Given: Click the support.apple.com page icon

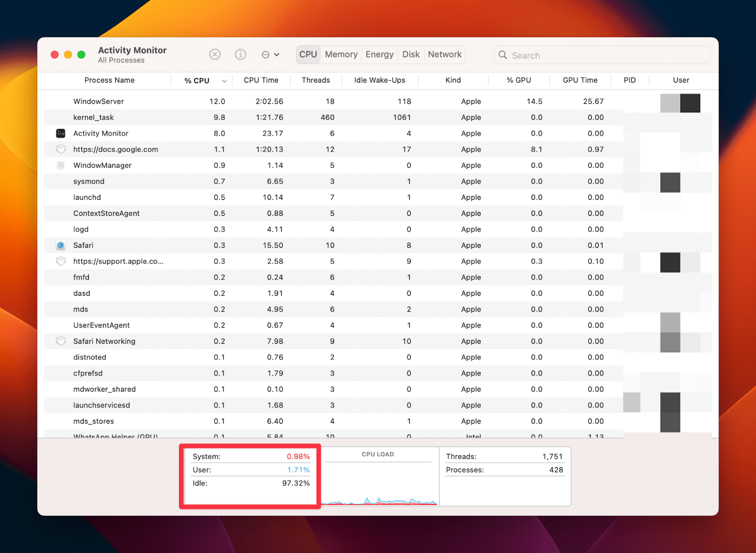Looking at the screenshot, I should point(60,261).
